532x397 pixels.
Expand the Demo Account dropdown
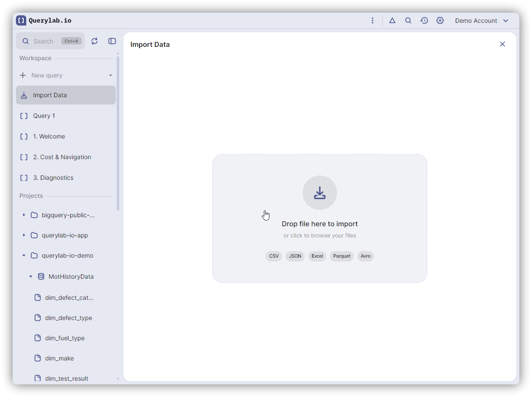tap(482, 21)
